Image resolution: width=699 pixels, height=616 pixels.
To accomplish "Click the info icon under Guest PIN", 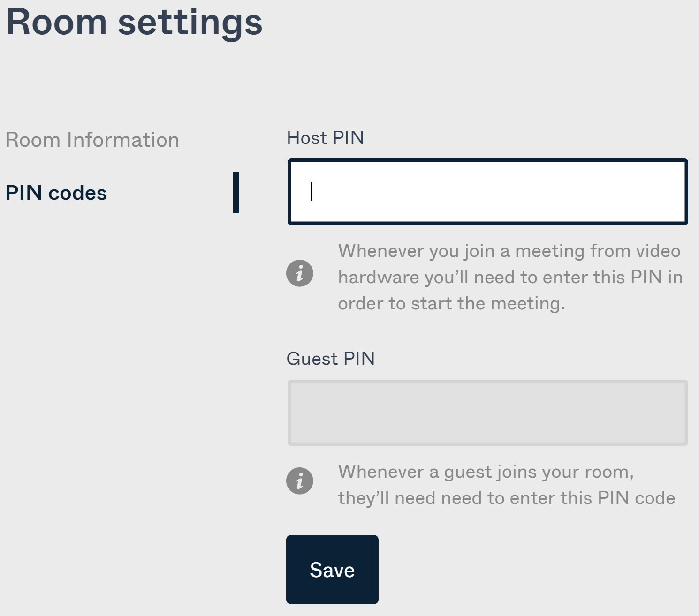I will pyautogui.click(x=300, y=481).
